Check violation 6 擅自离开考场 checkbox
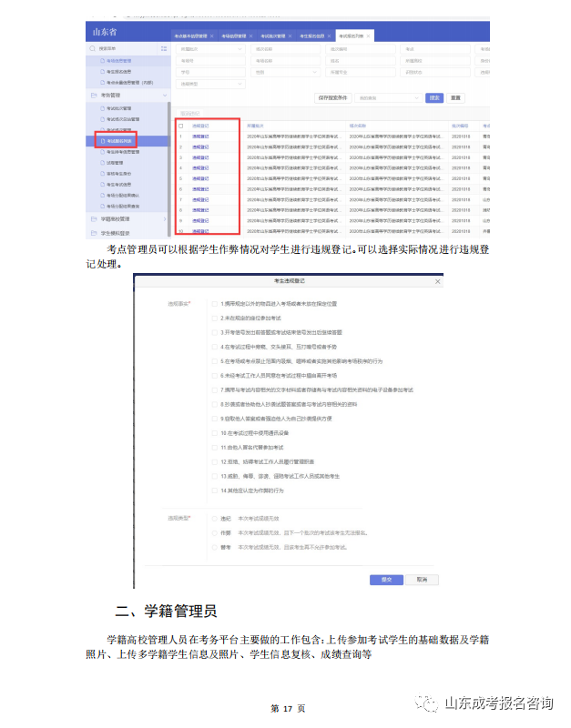Image resolution: width=571 pixels, height=728 pixels. 214,376
